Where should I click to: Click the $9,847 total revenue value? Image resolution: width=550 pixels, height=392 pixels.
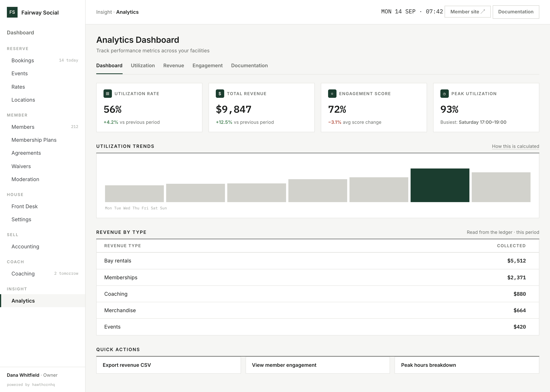(x=234, y=109)
